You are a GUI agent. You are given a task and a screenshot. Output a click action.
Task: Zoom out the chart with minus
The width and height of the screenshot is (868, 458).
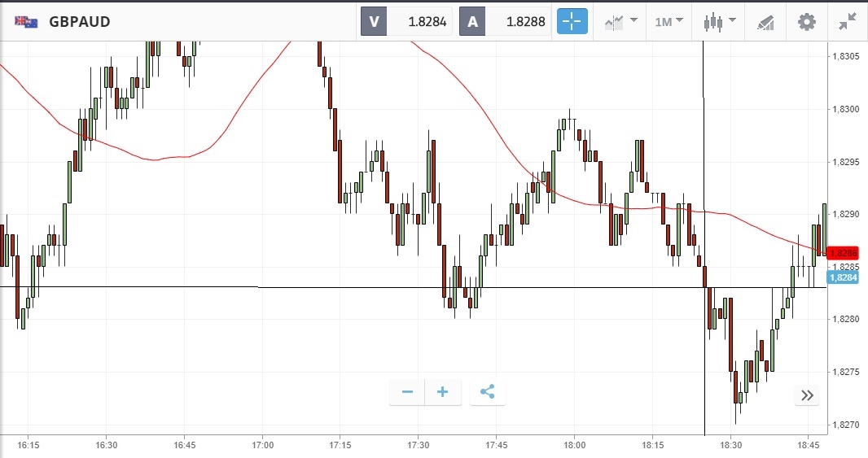click(x=407, y=392)
